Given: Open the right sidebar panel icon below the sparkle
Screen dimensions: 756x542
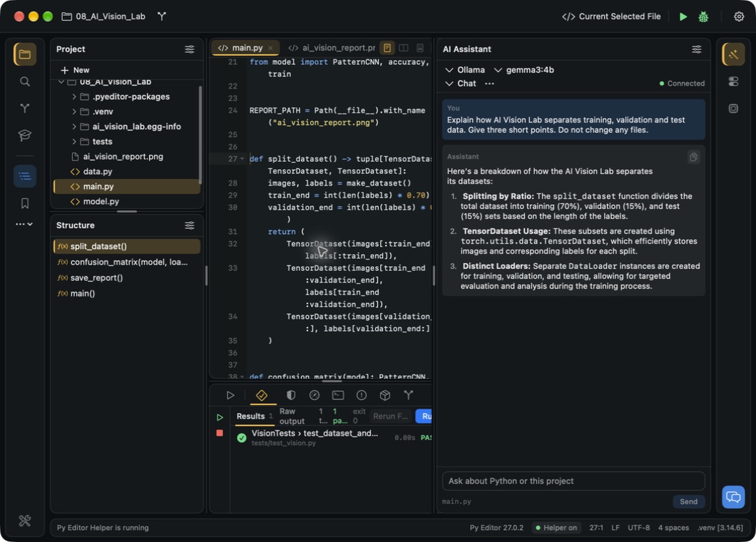Looking at the screenshot, I should (x=733, y=81).
